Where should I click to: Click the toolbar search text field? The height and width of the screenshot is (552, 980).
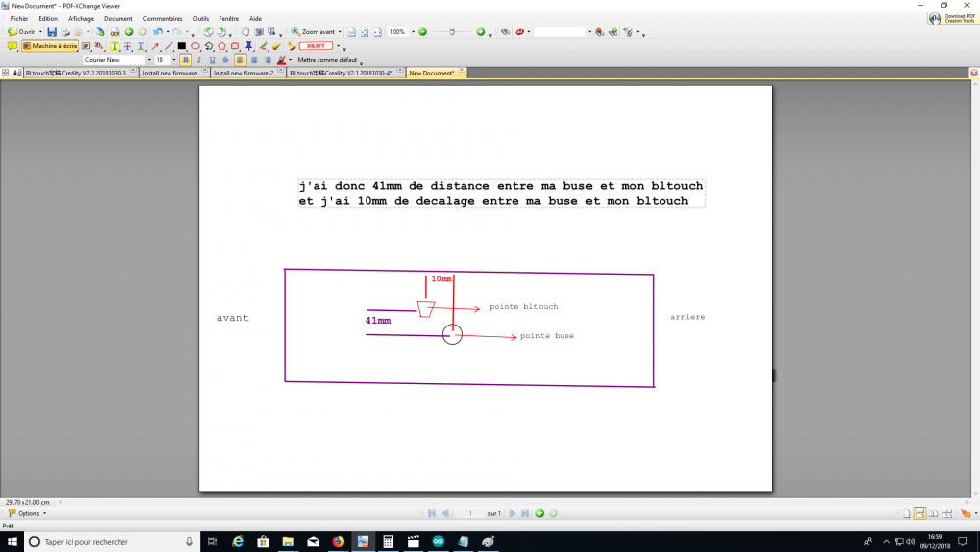point(560,32)
